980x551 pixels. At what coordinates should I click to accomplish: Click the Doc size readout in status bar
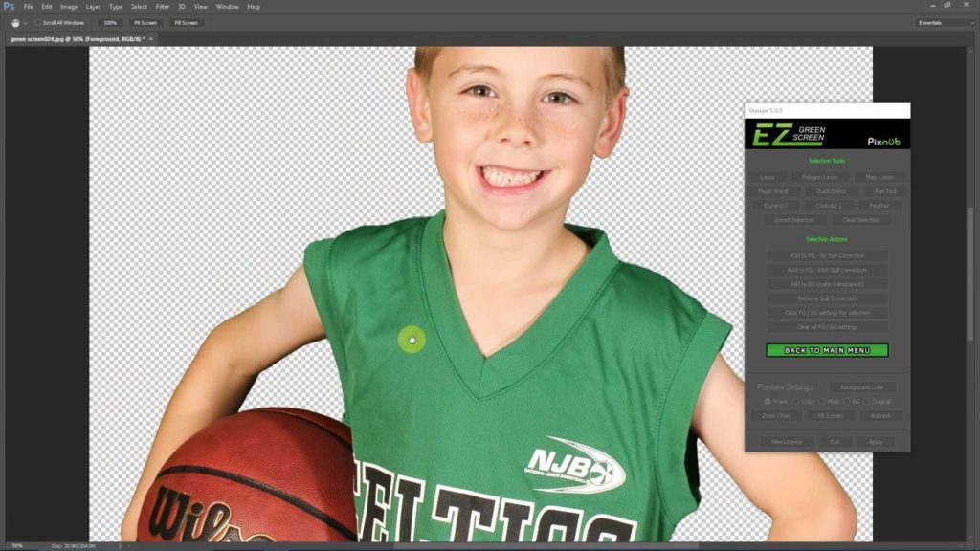coord(74,546)
